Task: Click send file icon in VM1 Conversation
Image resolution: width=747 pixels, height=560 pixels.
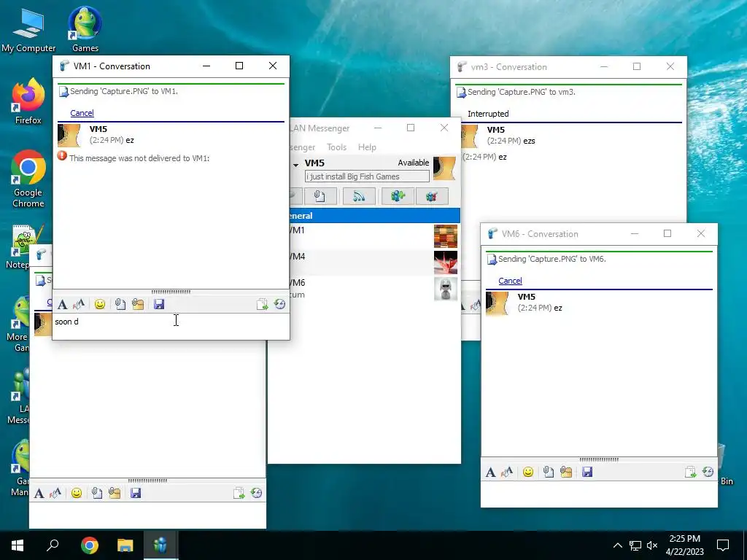Action: tap(120, 304)
